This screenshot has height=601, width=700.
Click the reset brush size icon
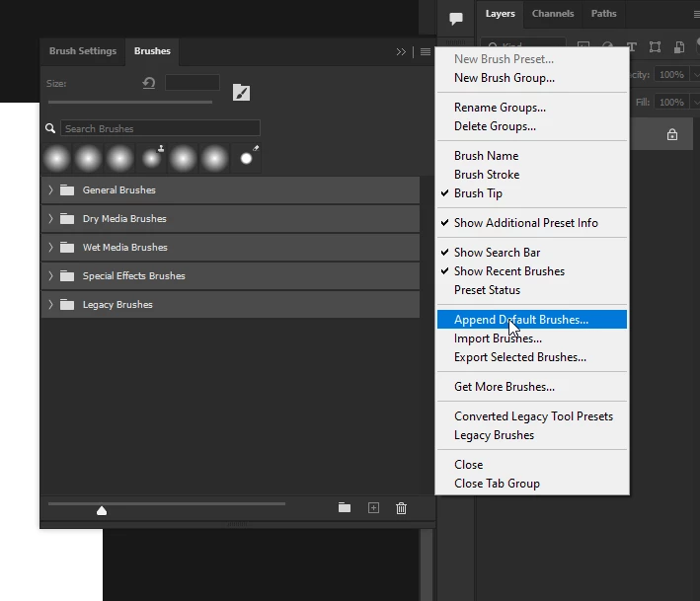pyautogui.click(x=149, y=83)
